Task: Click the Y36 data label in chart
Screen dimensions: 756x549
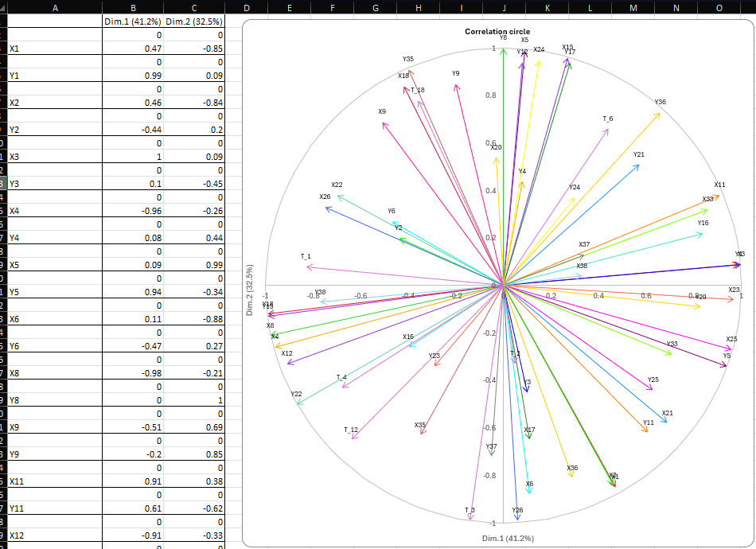Action: (660, 102)
